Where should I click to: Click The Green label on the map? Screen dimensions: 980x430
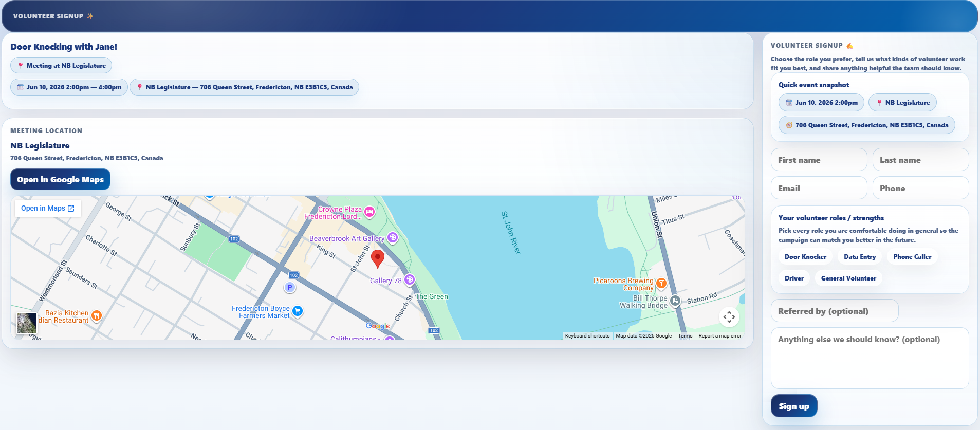[431, 296]
